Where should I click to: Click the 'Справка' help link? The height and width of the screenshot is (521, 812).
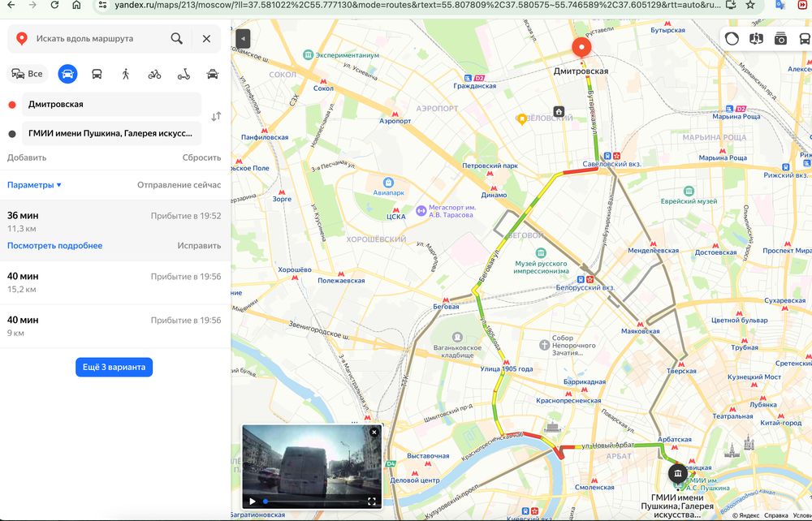(776, 515)
